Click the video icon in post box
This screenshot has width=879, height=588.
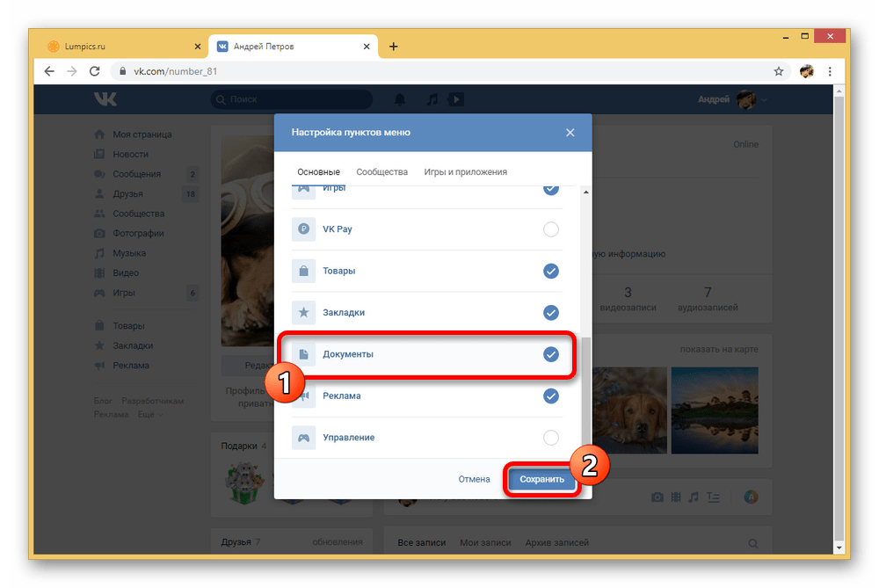tap(676, 497)
